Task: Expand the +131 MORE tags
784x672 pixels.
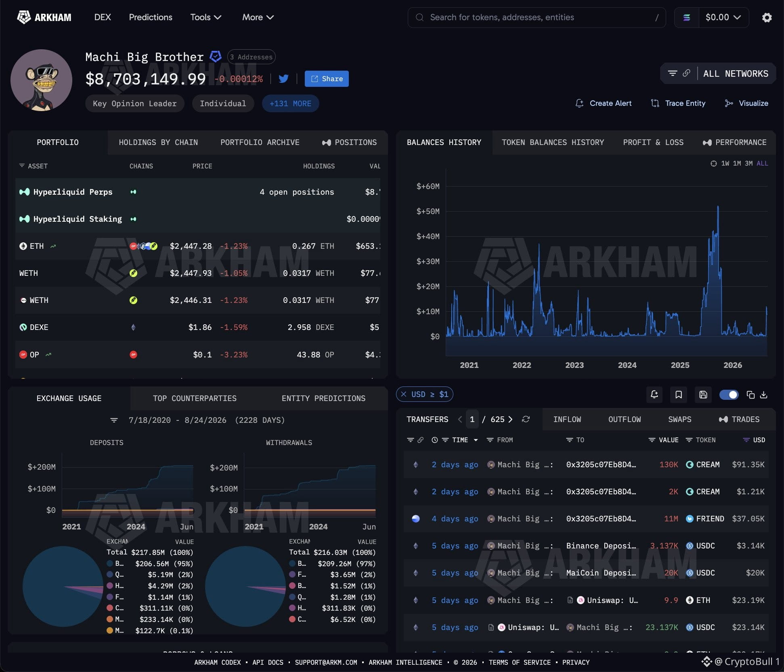Action: [x=290, y=103]
